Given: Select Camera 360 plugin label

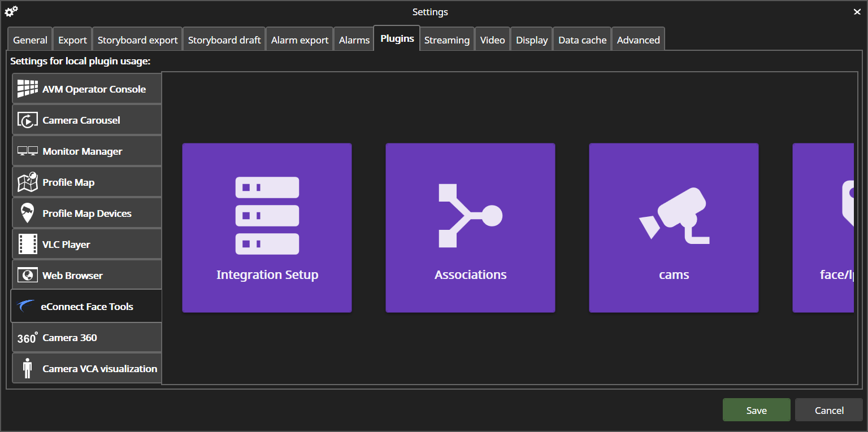Looking at the screenshot, I should coord(70,338).
